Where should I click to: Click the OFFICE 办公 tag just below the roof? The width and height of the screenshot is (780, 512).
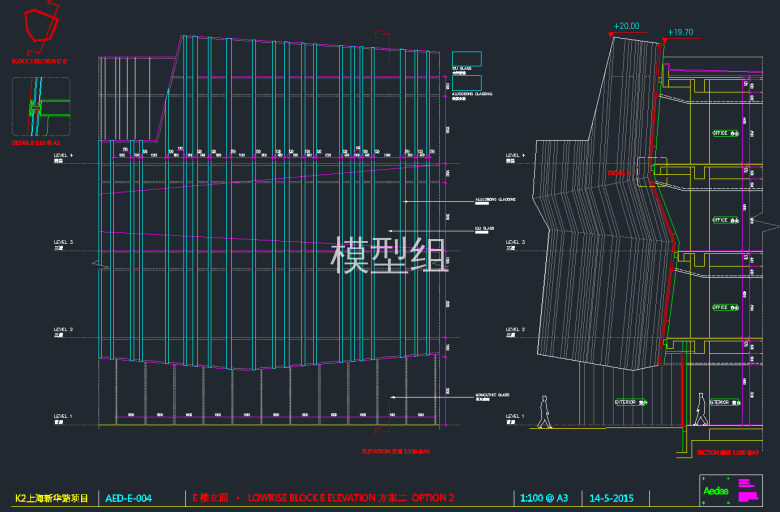[x=725, y=133]
